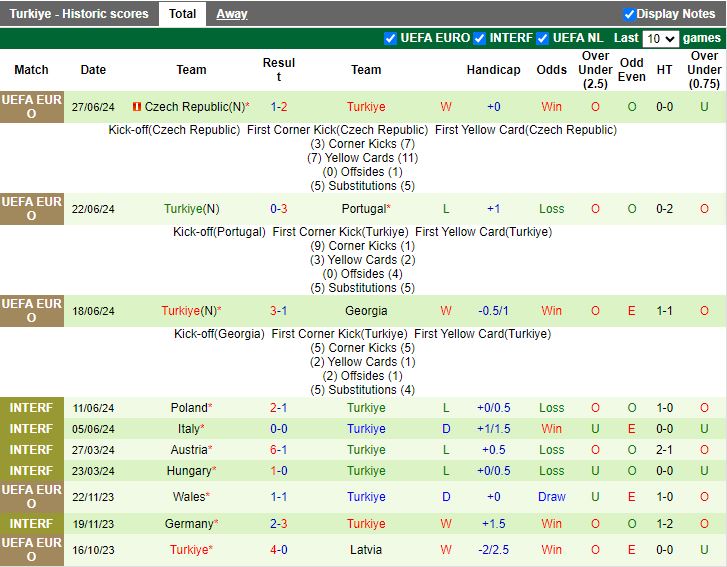
Task: Click the Odds column header
Action: click(551, 70)
